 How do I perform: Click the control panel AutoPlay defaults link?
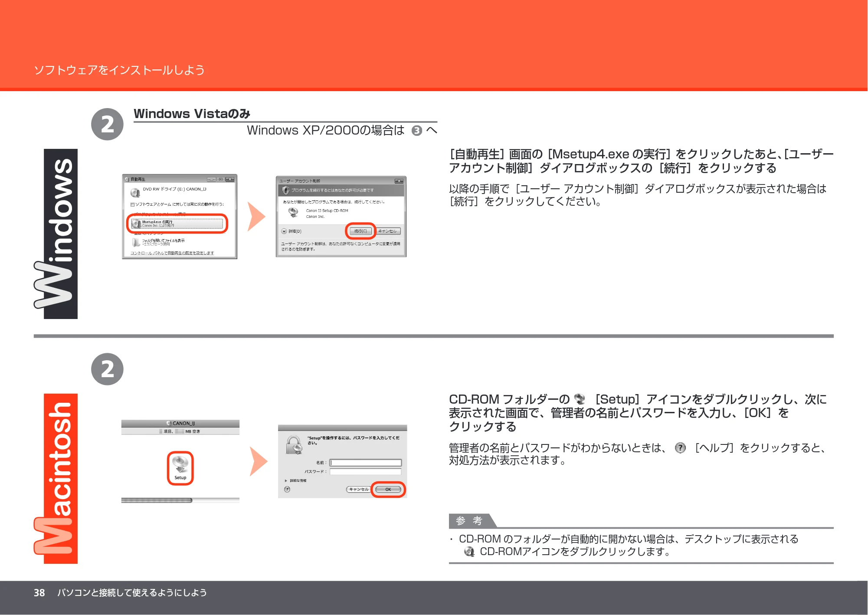click(172, 253)
